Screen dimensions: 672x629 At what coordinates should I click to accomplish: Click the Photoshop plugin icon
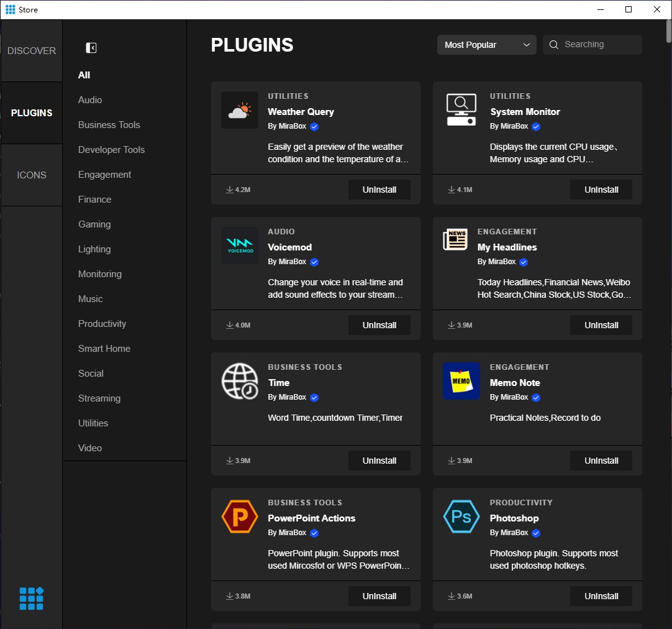(x=461, y=517)
